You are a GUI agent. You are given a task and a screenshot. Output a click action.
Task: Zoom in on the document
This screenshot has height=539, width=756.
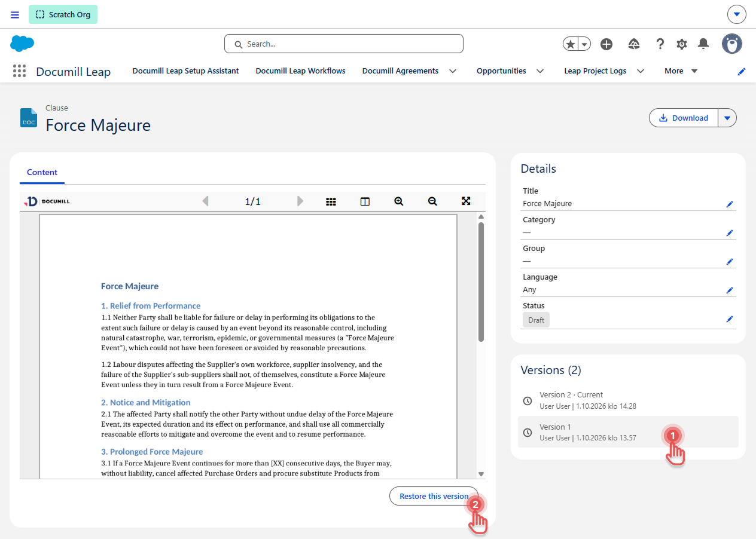[399, 201]
